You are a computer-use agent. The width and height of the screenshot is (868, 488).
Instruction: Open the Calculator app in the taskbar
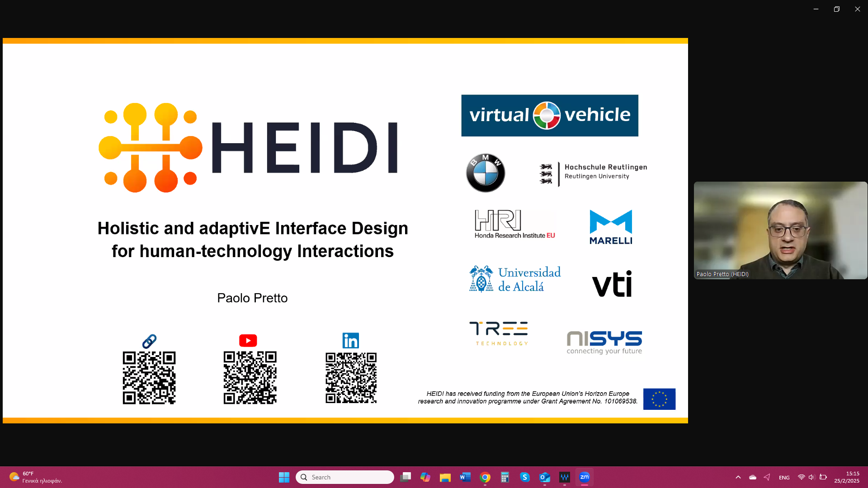pos(505,477)
